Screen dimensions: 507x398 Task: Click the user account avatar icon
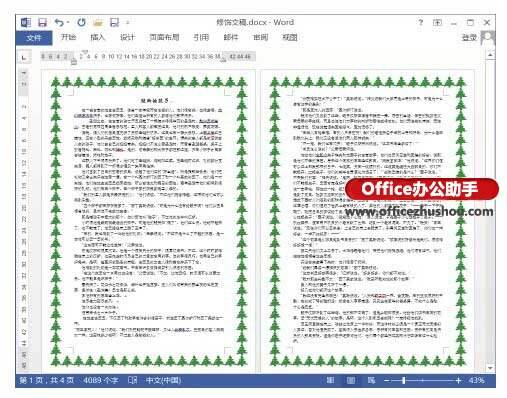(488, 38)
